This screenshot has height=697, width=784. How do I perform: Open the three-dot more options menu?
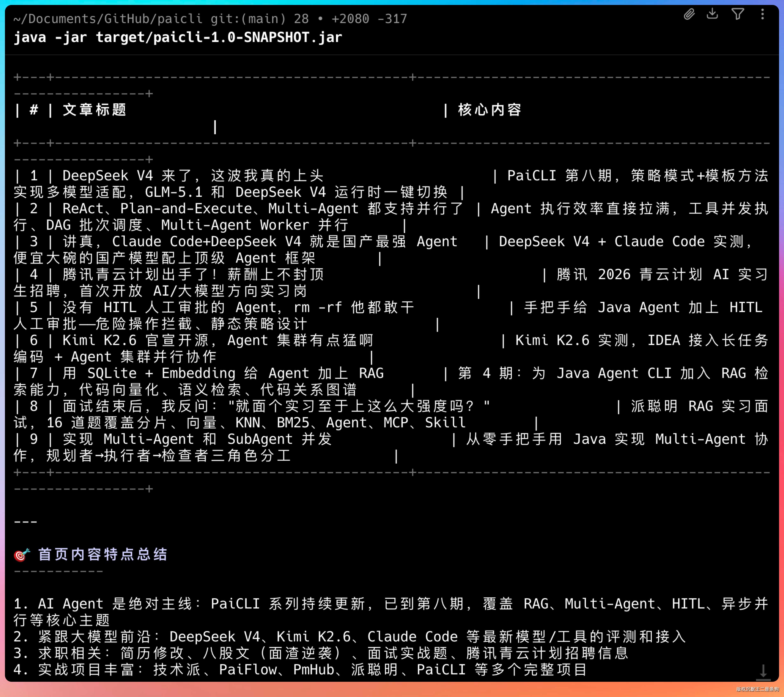tap(762, 14)
